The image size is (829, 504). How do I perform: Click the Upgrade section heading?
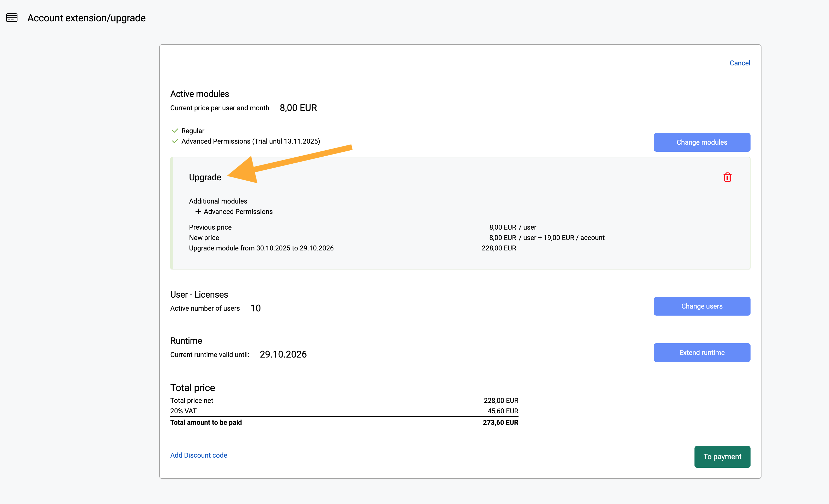205,177
